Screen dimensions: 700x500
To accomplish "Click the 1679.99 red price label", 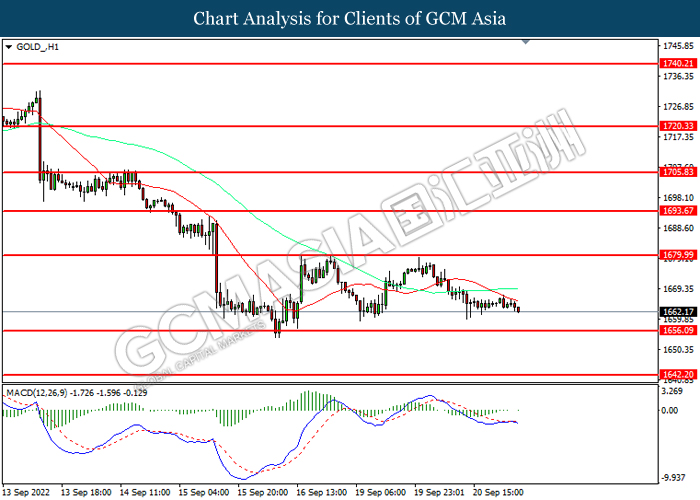I will [678, 255].
